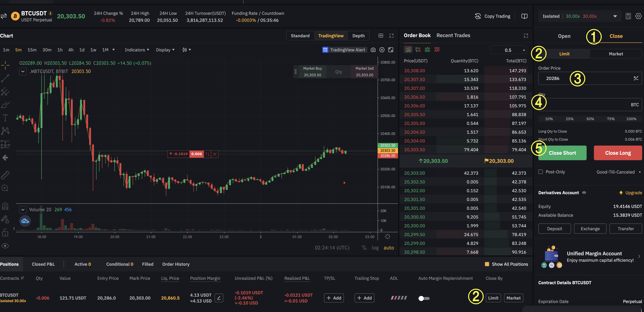The height and width of the screenshot is (312, 644).
Task: Select the text annotation tool
Action: coord(5,118)
